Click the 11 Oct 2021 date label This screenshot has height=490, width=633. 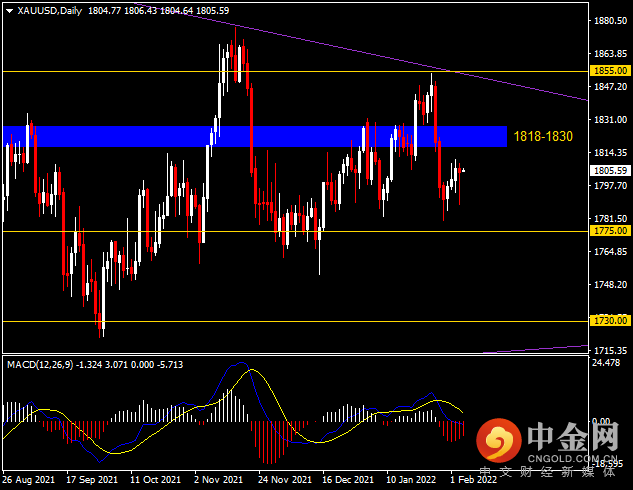click(x=155, y=480)
